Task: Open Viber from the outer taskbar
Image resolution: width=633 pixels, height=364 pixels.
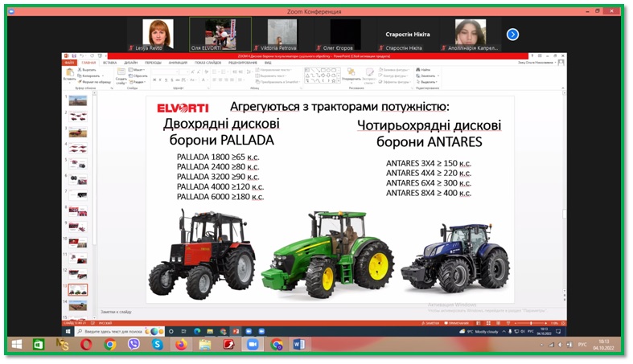Action: tap(134, 345)
